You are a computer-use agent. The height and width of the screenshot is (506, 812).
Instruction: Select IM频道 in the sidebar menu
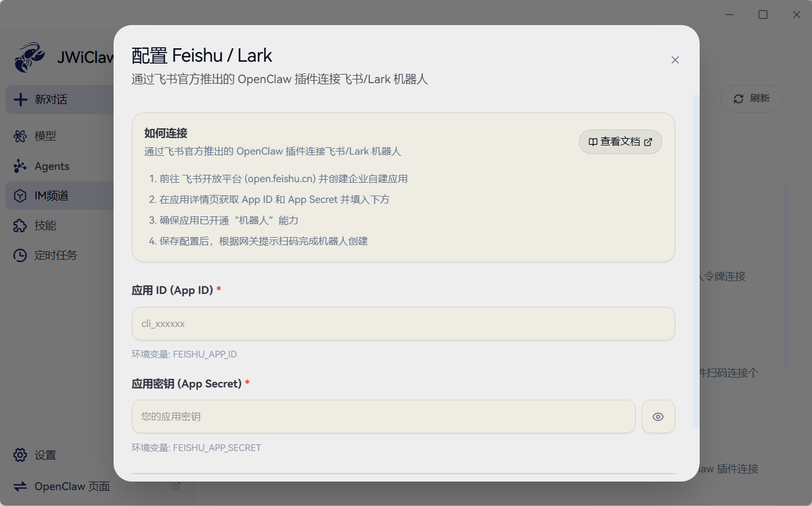[52, 196]
